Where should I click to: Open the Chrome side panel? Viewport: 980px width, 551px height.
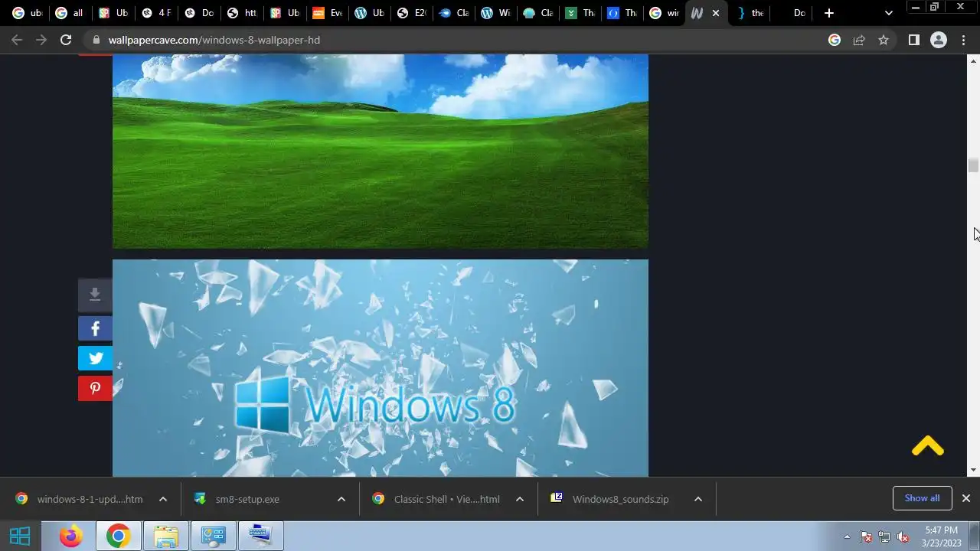coord(913,40)
